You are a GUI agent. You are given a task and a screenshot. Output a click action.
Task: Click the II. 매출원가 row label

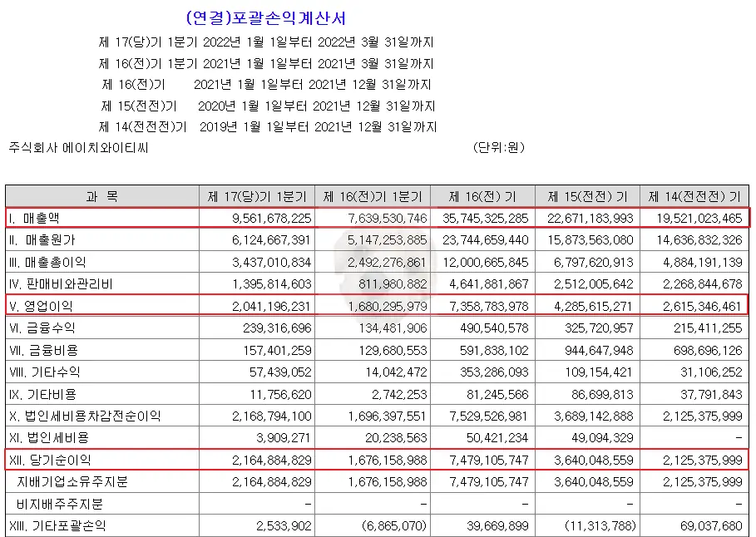(x=44, y=241)
